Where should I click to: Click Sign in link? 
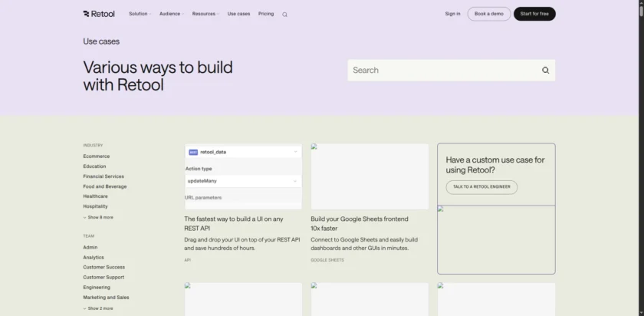click(x=452, y=14)
